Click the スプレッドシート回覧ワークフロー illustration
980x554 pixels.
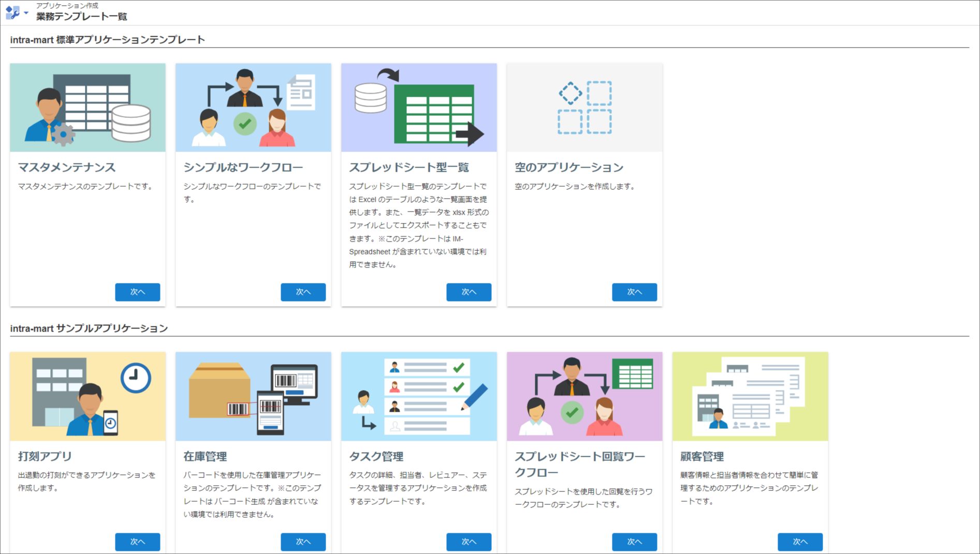[x=585, y=397]
